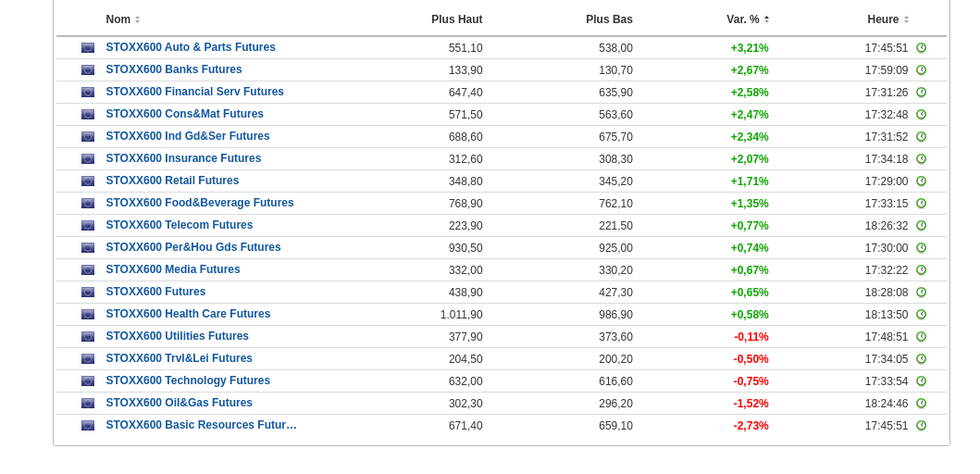Open the STOXX600 Food&Beverage Futures link

(x=199, y=203)
